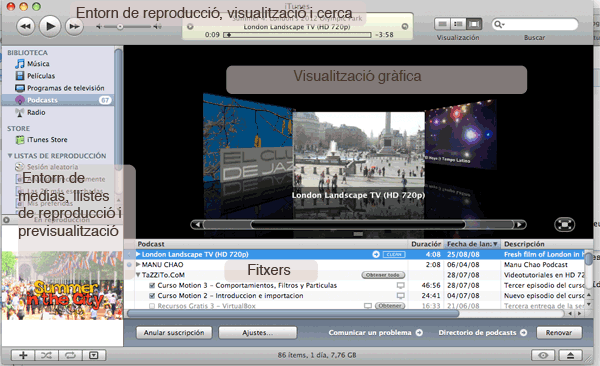The width and height of the screenshot is (600, 366).
Task: Uncheck the Curso Motion 3 episode checkbox
Action: click(152, 286)
